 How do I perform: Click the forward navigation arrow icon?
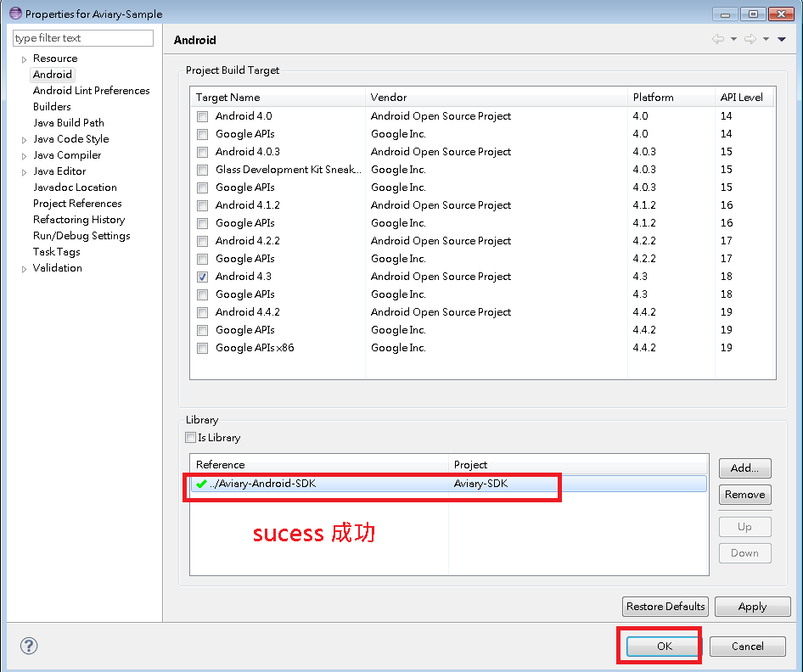pos(750,39)
